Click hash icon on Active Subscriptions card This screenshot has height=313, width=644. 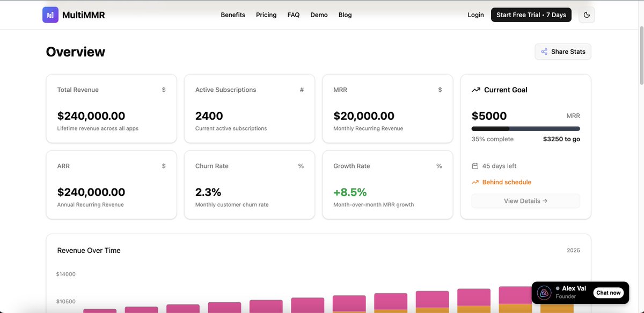302,90
